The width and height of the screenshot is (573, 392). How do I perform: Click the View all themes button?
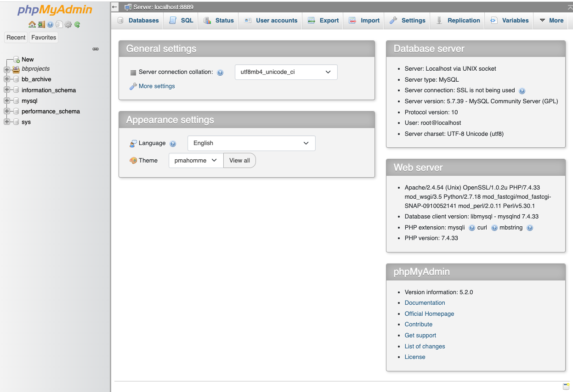point(239,161)
